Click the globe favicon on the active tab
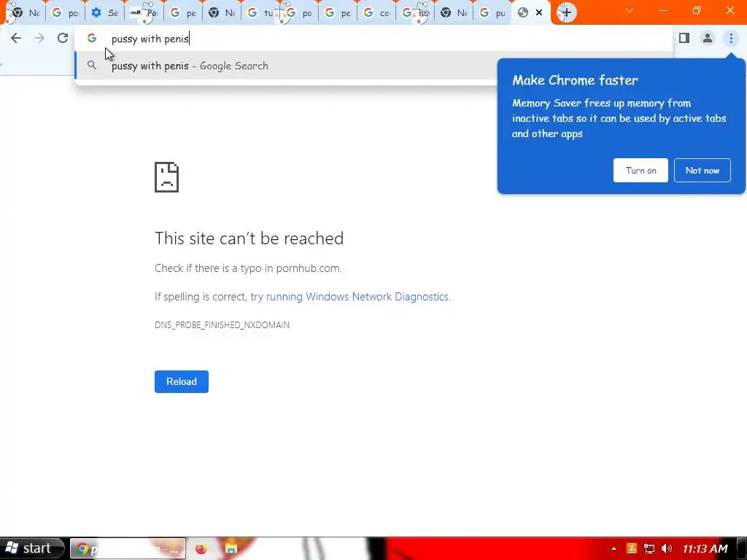This screenshot has height=560, width=747. point(523,13)
